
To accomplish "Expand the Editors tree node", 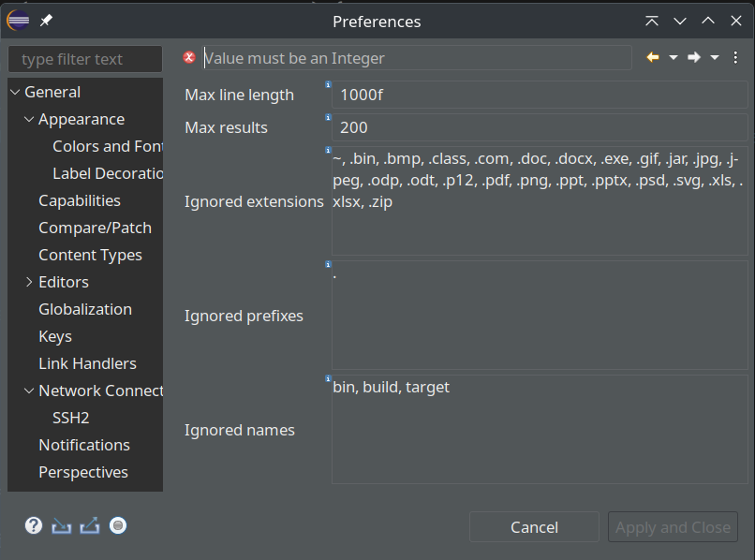I will (29, 282).
